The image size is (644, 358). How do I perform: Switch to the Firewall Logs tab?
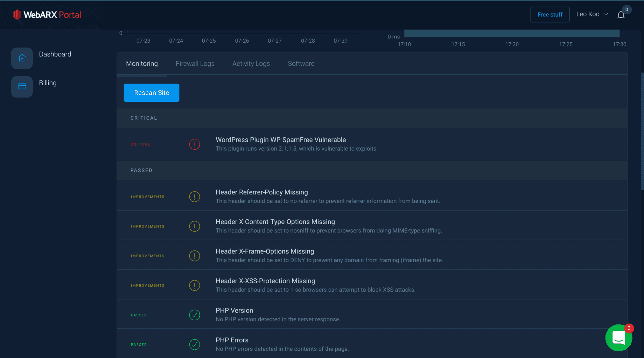(195, 64)
